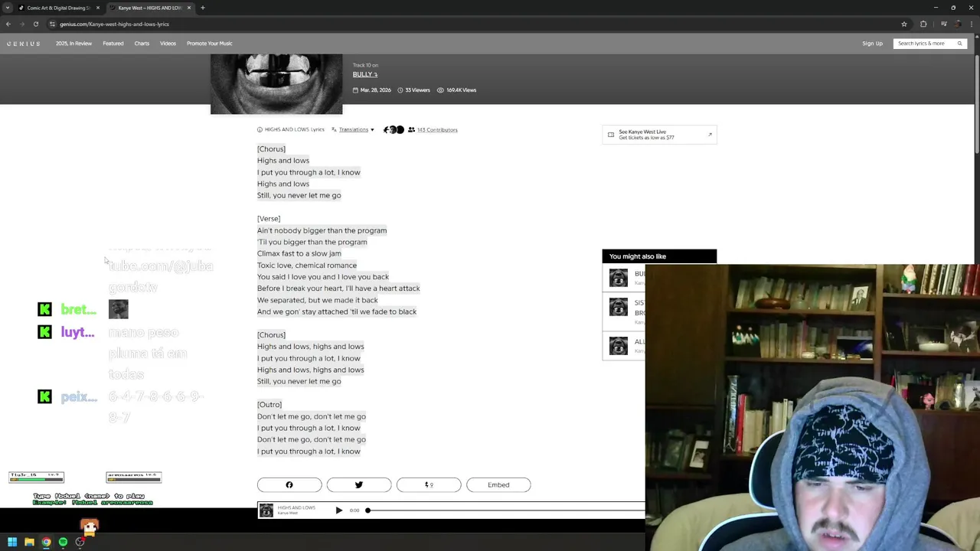The image size is (980, 551).
Task: Open the OBS icon in the taskbar
Action: pos(80,542)
